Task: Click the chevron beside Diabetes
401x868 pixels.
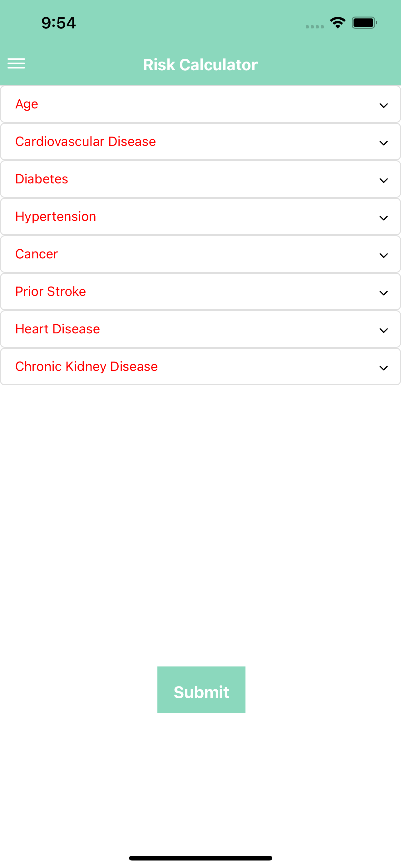Action: pyautogui.click(x=384, y=180)
